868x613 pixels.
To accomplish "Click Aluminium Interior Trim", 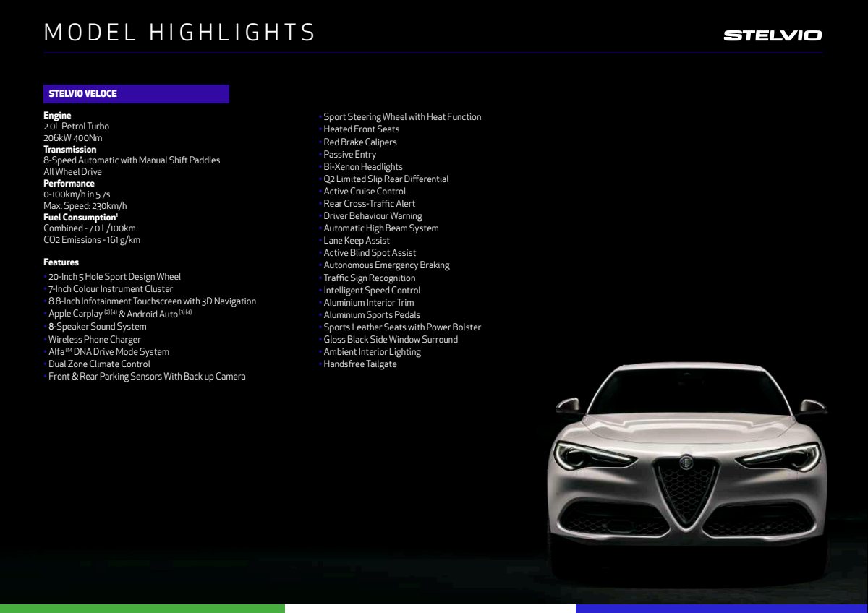I will (369, 303).
